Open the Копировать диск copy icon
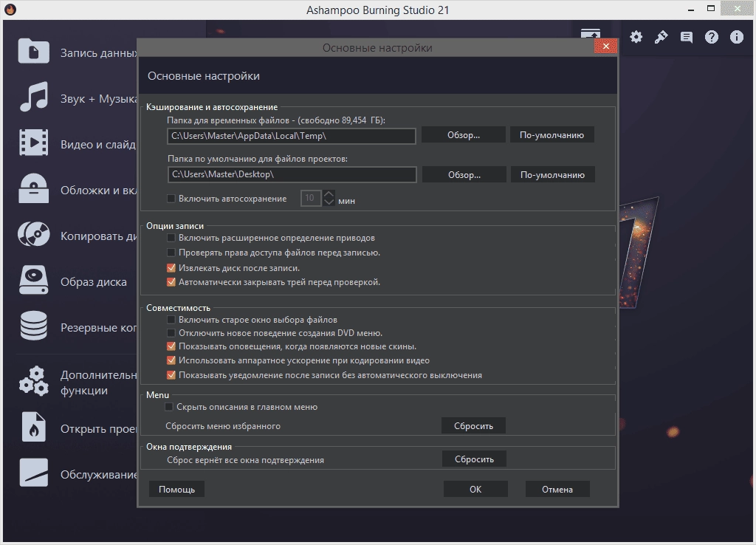The width and height of the screenshot is (756, 545). (33, 234)
